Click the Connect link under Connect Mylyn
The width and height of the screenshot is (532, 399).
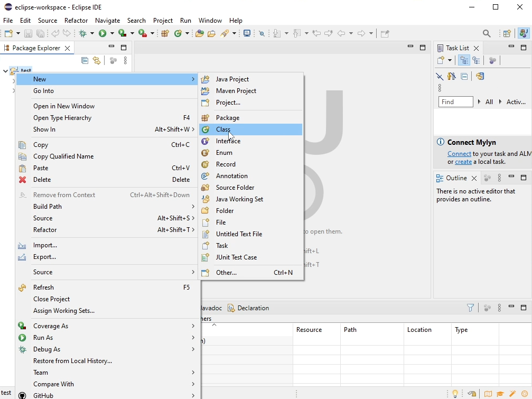[x=459, y=154]
